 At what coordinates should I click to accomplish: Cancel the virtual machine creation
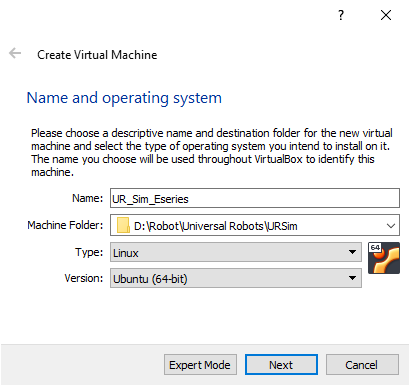tap(362, 365)
